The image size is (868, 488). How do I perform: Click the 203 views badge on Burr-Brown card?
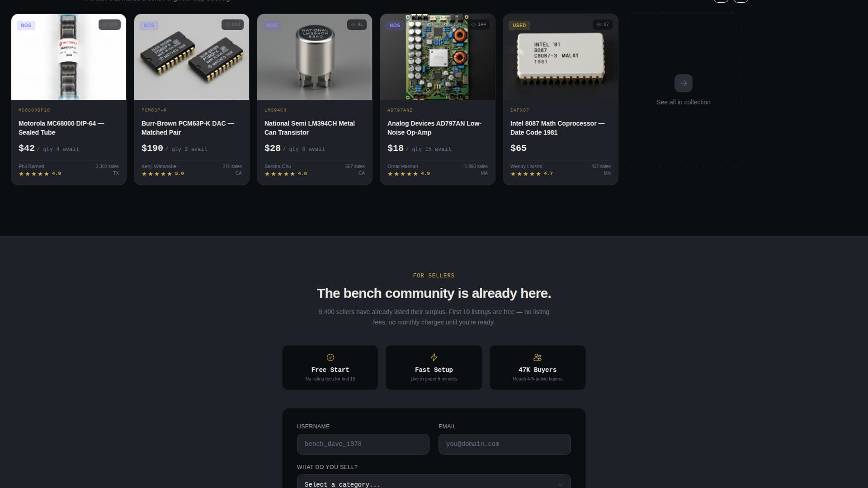tap(232, 24)
